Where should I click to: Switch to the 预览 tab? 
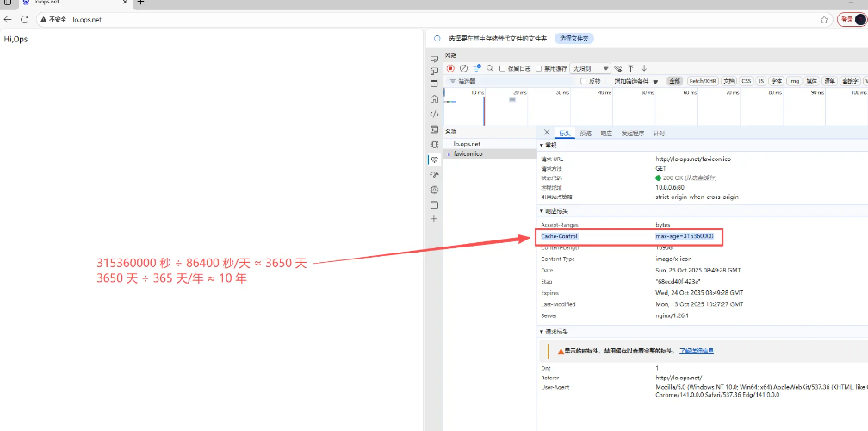586,134
